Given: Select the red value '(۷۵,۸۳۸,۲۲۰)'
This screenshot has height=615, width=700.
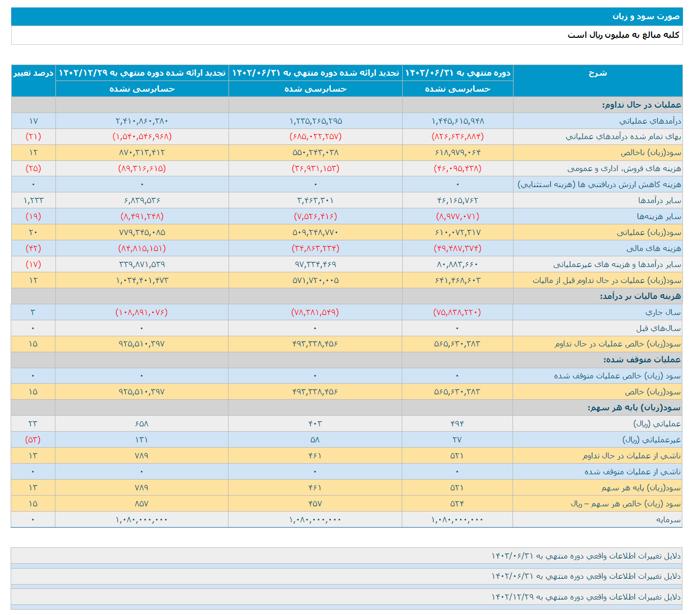Looking at the screenshot, I should point(458,312).
